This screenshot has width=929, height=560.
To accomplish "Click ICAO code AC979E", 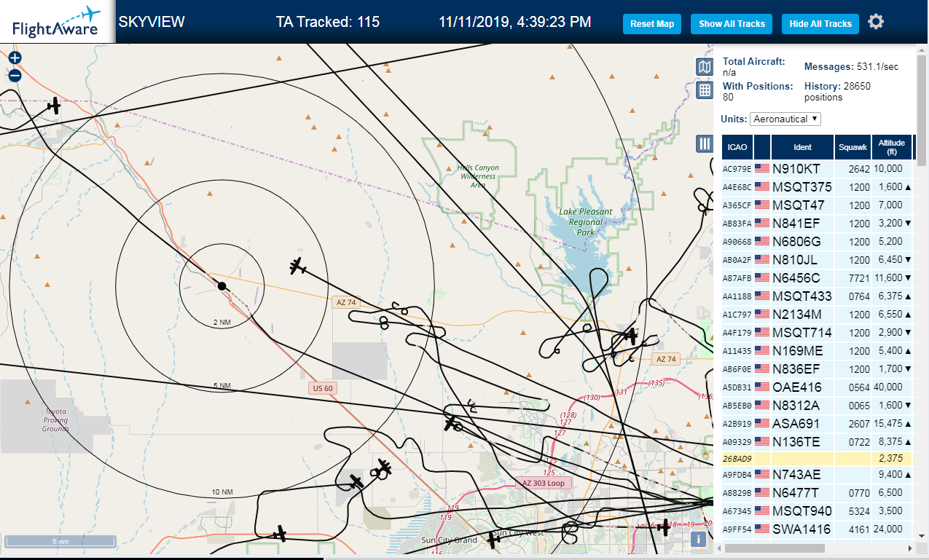I will tap(737, 169).
